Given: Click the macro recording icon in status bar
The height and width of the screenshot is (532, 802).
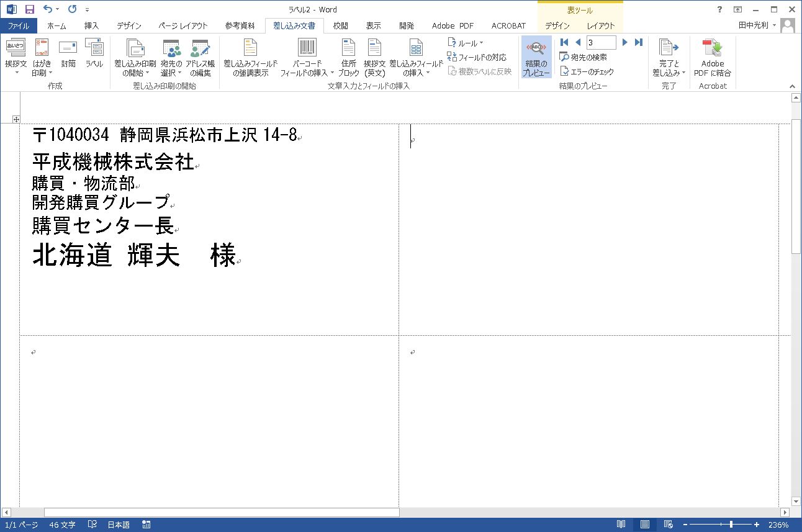Looking at the screenshot, I should 146,525.
